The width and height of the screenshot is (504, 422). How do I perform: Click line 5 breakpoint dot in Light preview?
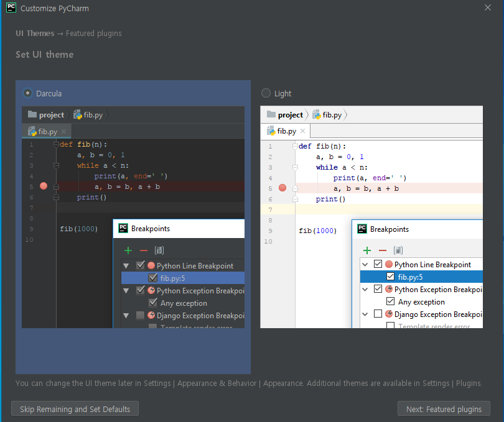coord(282,188)
